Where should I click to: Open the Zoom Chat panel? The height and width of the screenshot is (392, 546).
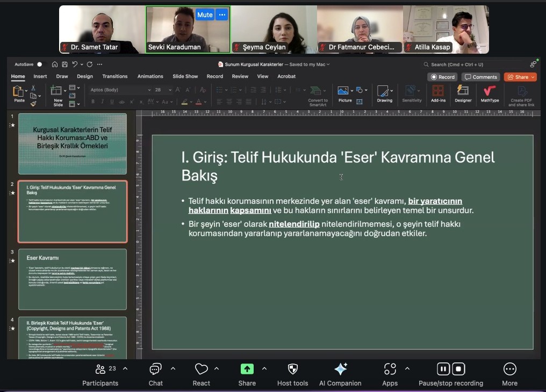point(155,369)
